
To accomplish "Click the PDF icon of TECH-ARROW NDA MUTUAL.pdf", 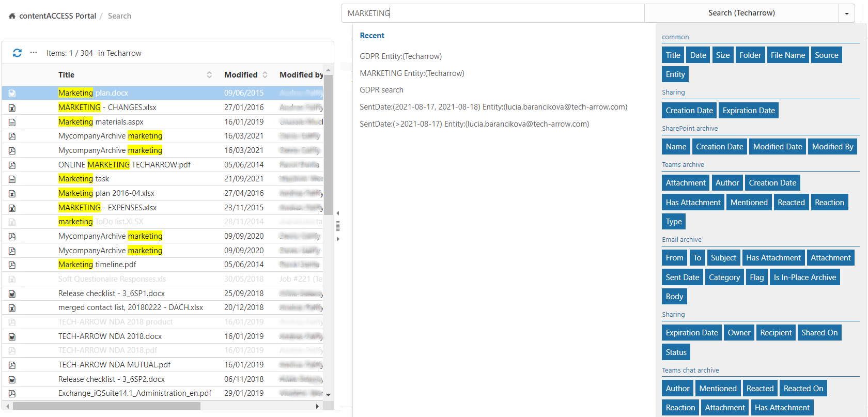I will (x=12, y=365).
